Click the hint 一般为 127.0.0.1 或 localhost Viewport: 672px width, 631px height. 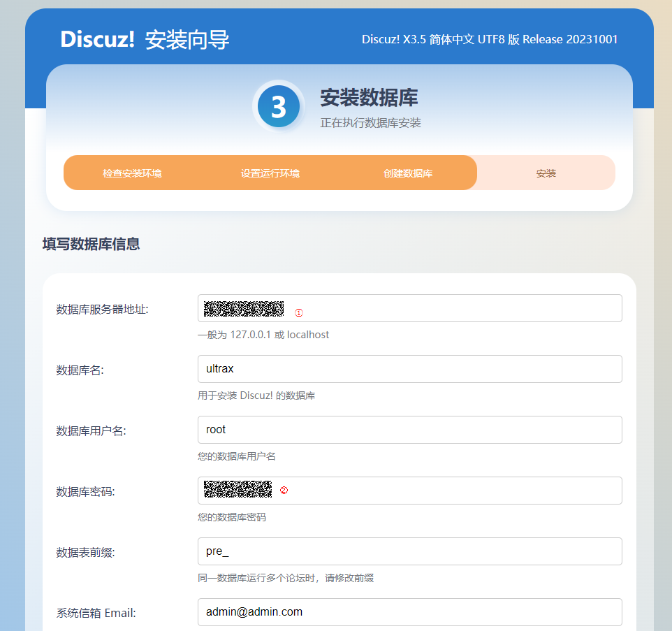tap(263, 335)
